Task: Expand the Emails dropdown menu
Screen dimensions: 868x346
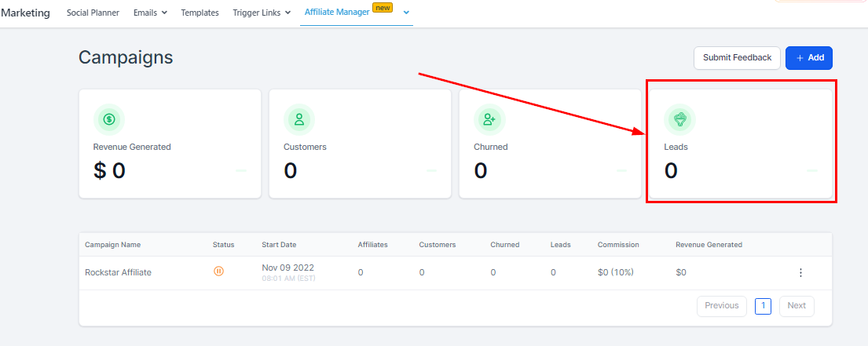Action: click(150, 13)
